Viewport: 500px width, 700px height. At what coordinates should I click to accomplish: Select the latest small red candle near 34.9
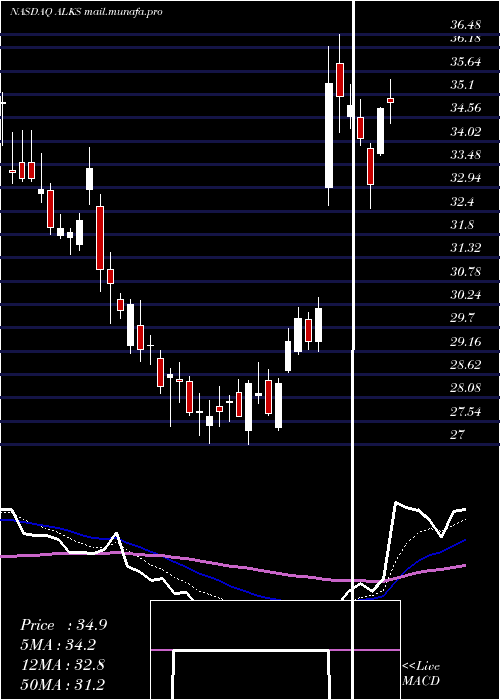click(x=391, y=101)
